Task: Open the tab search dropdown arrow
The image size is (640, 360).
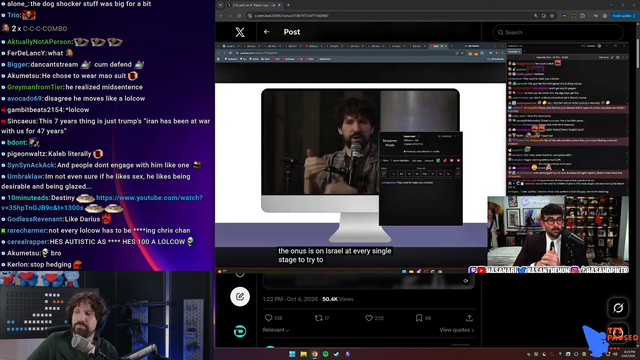Action: (220, 5)
